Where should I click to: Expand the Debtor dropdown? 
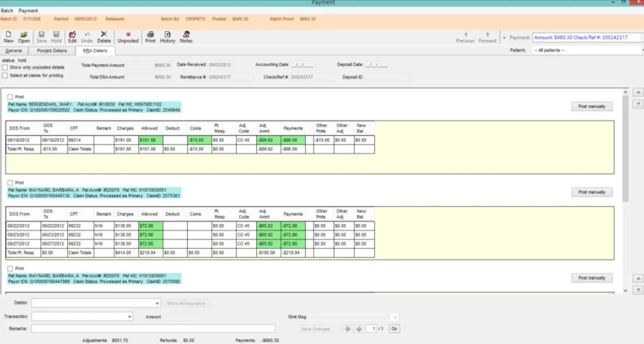point(157,303)
